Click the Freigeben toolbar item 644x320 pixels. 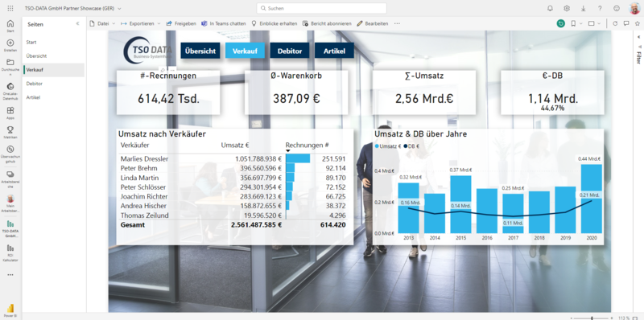[x=181, y=24]
